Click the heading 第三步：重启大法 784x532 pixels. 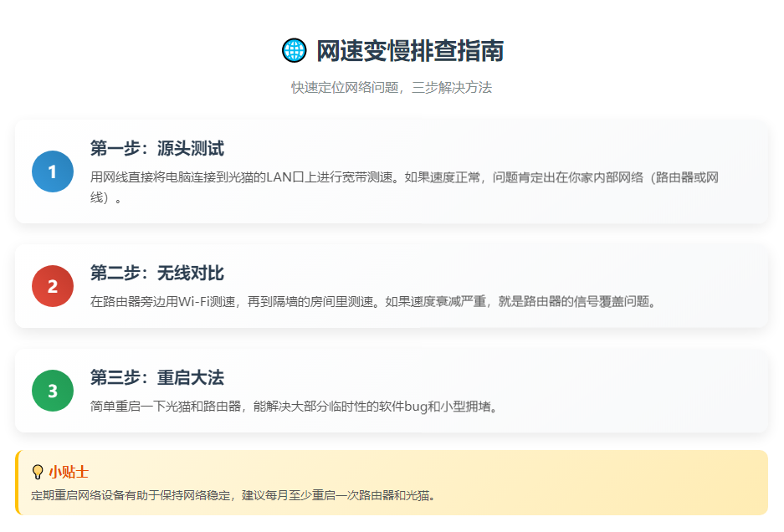(x=157, y=377)
